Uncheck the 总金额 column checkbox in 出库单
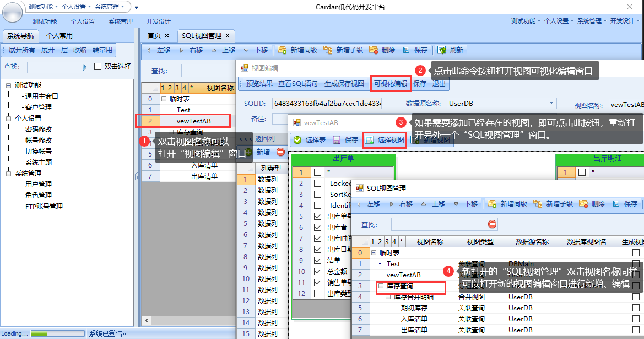The image size is (644, 339). click(x=317, y=272)
